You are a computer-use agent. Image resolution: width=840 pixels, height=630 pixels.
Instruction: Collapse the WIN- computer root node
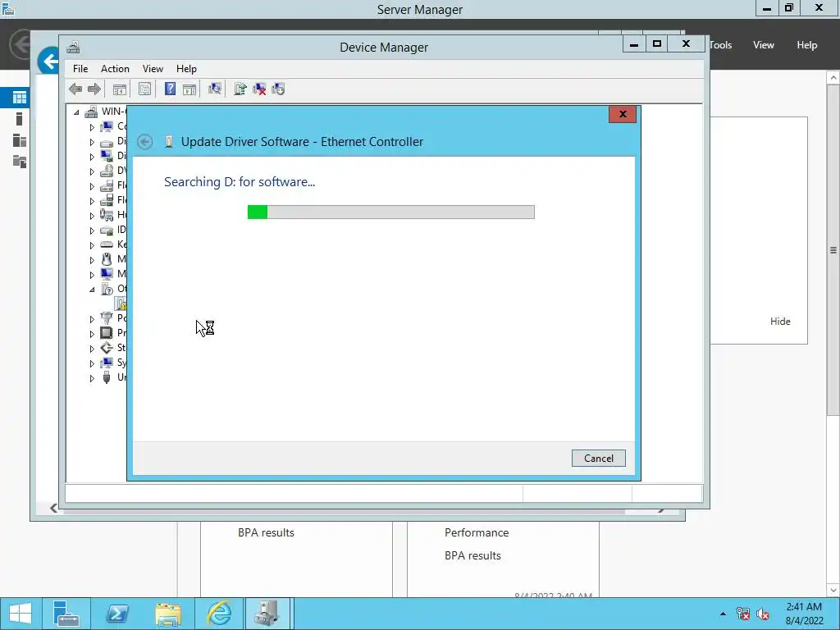click(76, 112)
